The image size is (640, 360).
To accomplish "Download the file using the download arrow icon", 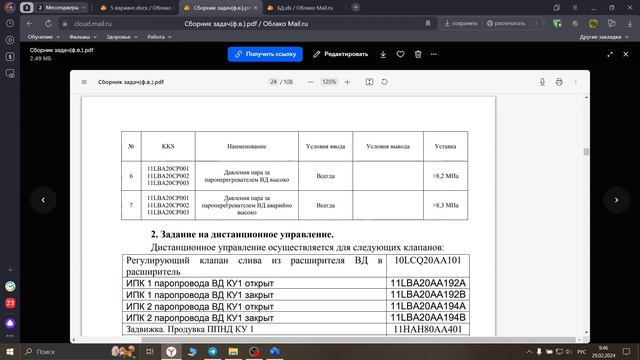I will point(383,54).
